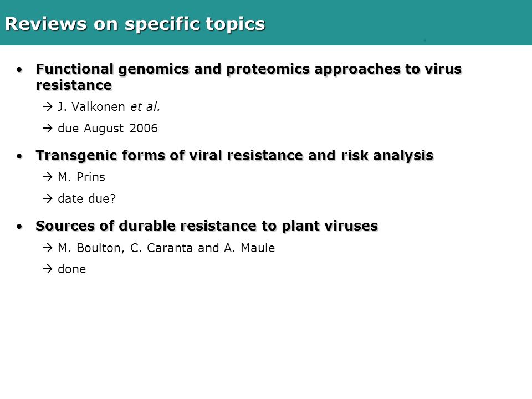The image size is (532, 399).
Task: Select the date due? text
Action: (87, 198)
